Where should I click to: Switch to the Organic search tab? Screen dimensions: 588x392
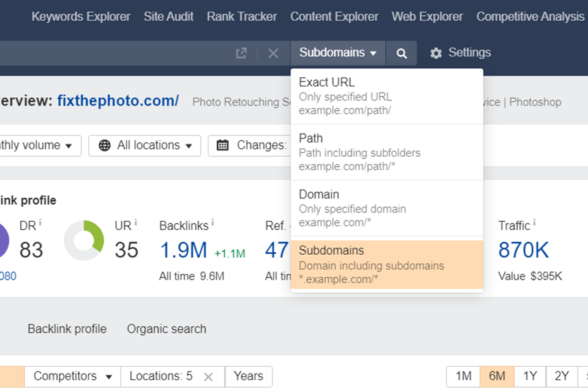[167, 329]
